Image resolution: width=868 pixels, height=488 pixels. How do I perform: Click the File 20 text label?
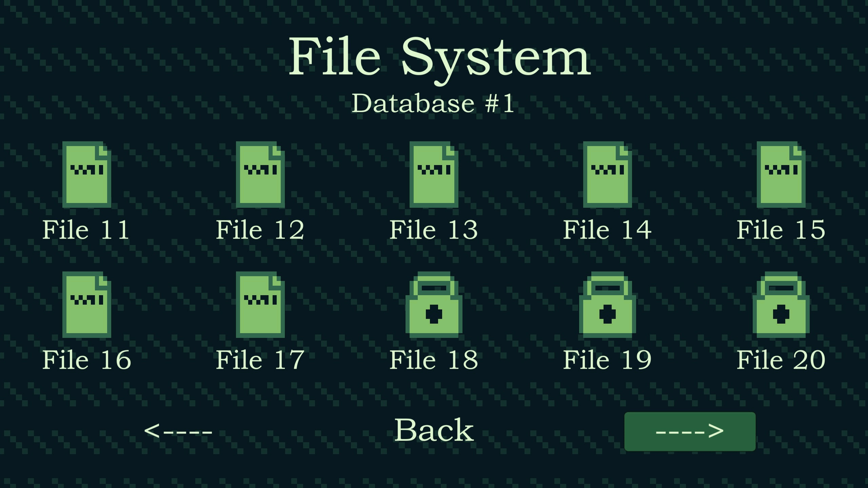(781, 360)
